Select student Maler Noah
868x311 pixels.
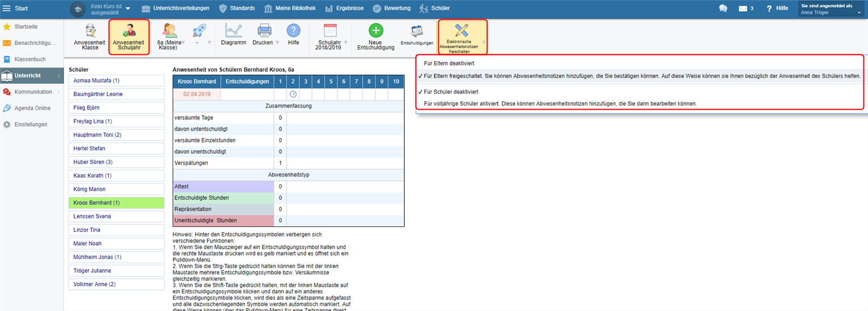coord(116,243)
